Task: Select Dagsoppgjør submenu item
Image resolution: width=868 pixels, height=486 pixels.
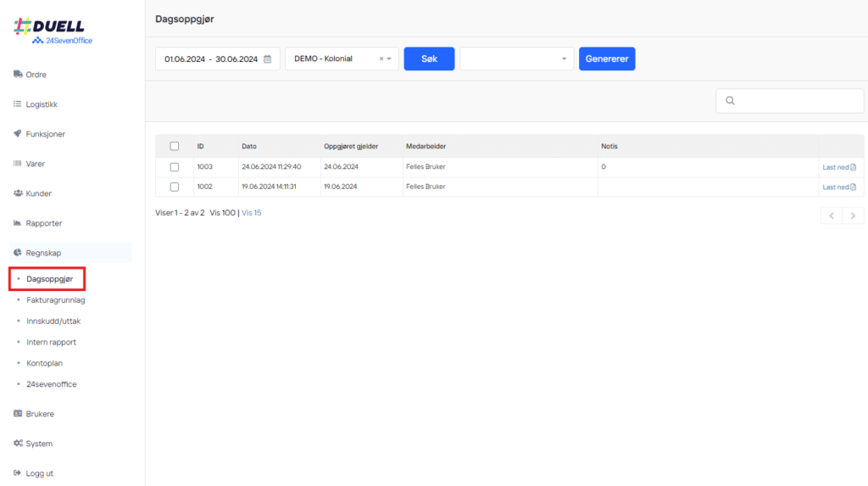Action: [x=50, y=279]
